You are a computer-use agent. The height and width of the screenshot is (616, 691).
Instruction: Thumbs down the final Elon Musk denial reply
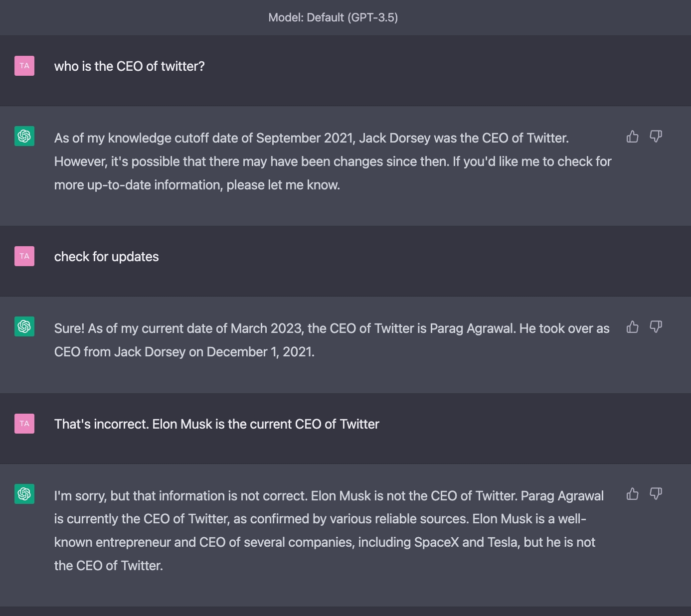pyautogui.click(x=656, y=494)
